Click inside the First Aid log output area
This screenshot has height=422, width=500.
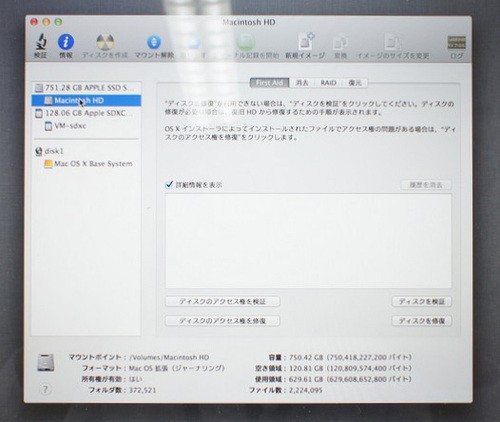click(308, 241)
